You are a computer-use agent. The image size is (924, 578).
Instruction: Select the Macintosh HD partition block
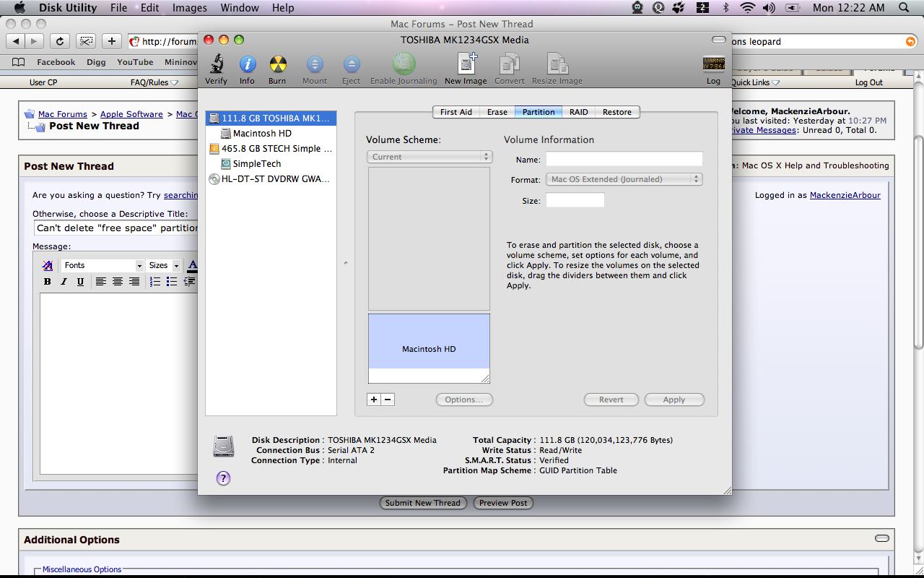pyautogui.click(x=429, y=348)
